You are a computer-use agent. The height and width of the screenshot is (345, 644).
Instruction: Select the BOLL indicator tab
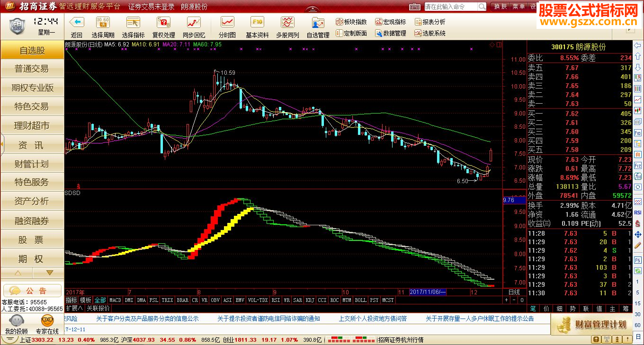361,300
